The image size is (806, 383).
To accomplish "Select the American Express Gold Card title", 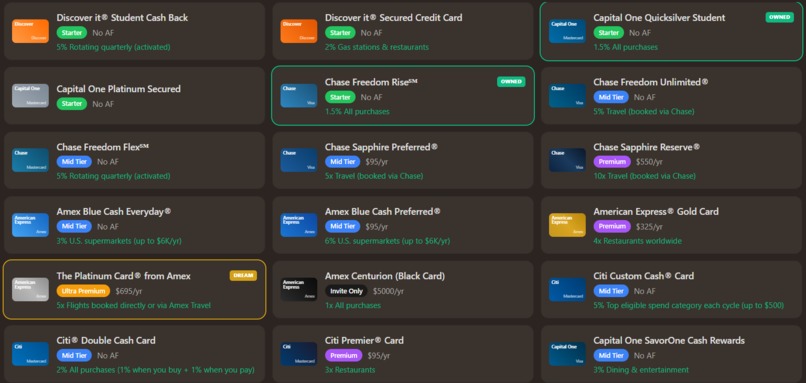I will pyautogui.click(x=656, y=211).
